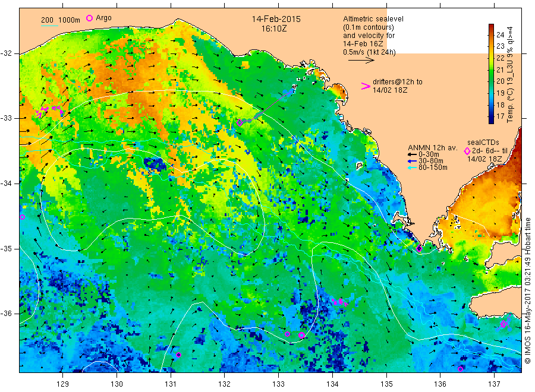Click the time label 16:10Z
Viewport: 535px width, 392px height.
pyautogui.click(x=274, y=29)
